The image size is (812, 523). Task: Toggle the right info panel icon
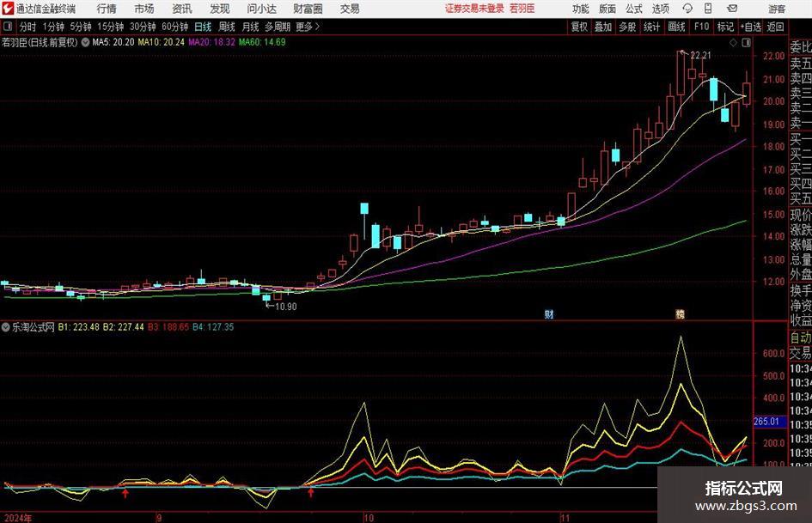click(x=746, y=43)
